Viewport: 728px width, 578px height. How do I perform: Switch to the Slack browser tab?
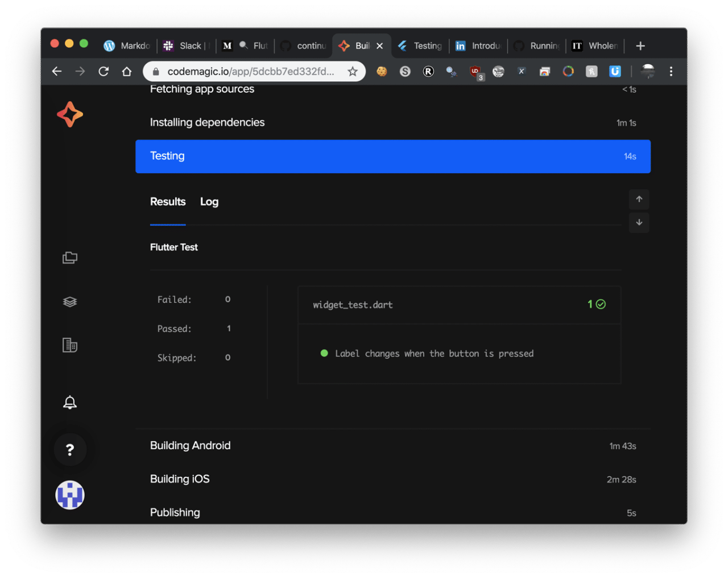tap(187, 45)
